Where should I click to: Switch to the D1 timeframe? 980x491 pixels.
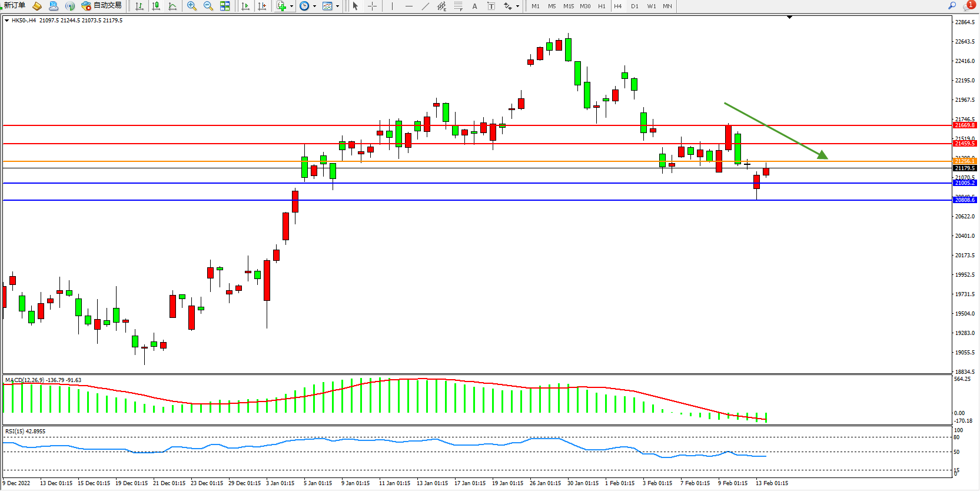click(634, 6)
